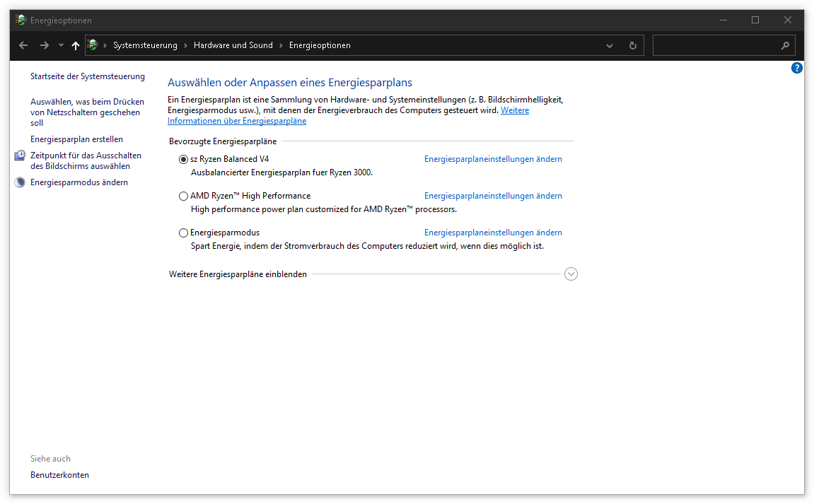This screenshot has height=504, width=814.
Task: Select the Energiesparmodus power plan
Action: [x=183, y=233]
